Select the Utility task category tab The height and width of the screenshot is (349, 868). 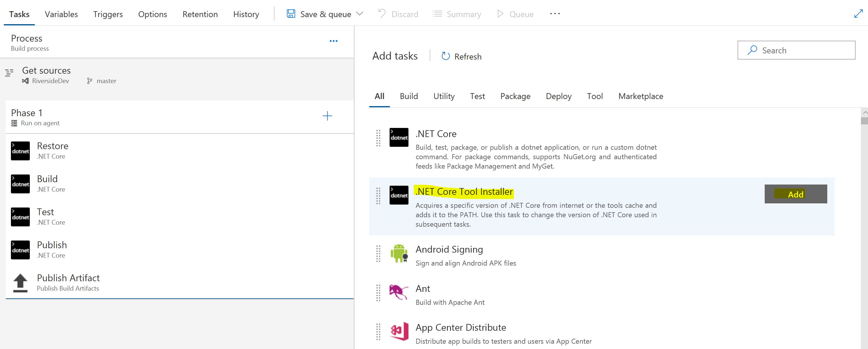click(444, 96)
